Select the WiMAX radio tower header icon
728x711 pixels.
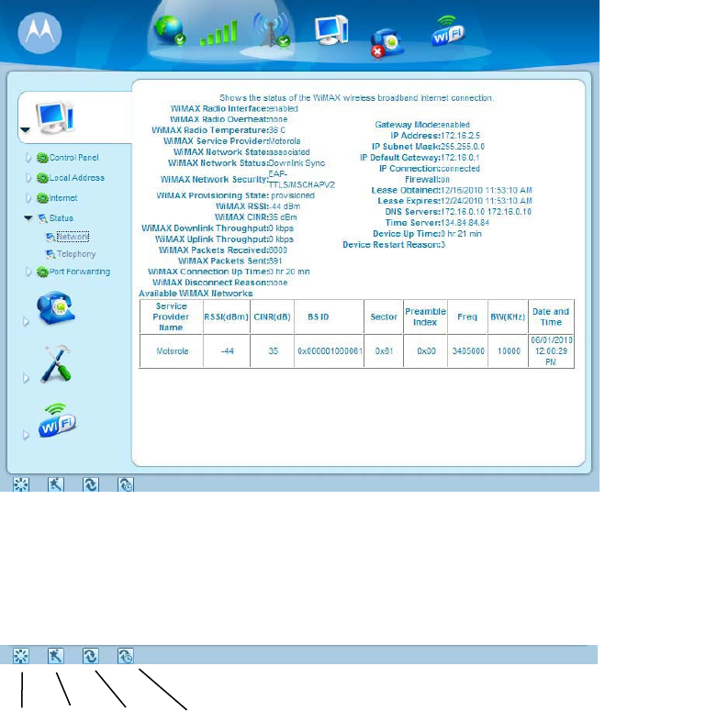click(x=272, y=30)
